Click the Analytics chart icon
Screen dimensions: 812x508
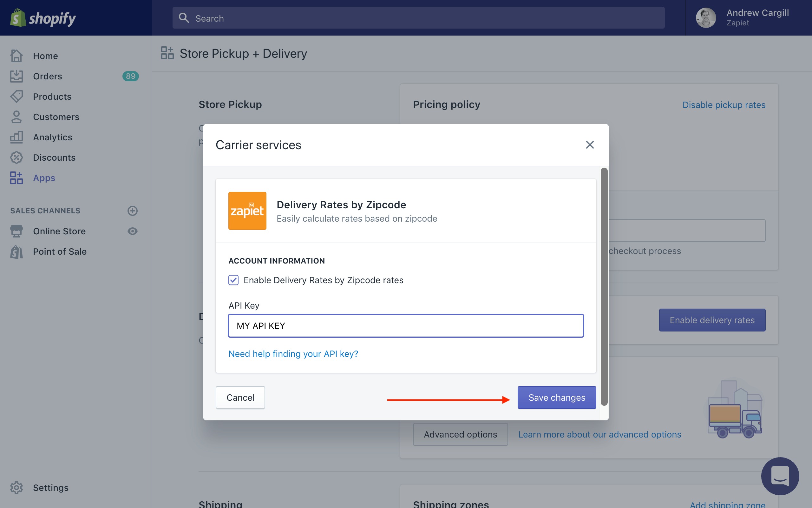point(16,137)
